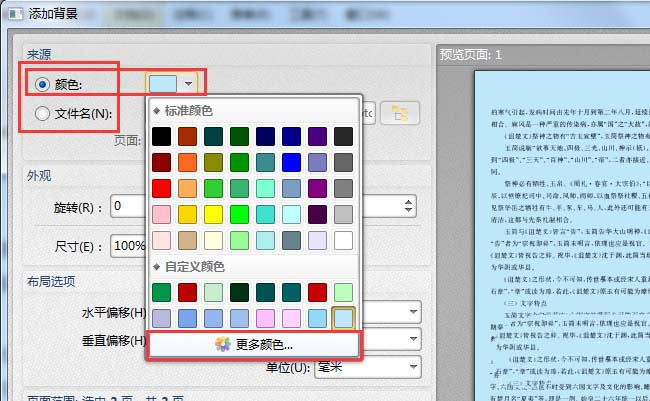Choose the yellow standard color swatch
The width and height of the screenshot is (650, 401).
213,214
